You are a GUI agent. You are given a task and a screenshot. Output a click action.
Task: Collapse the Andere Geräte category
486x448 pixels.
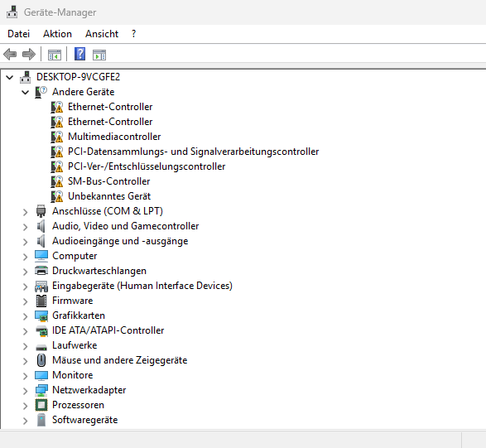(x=26, y=93)
